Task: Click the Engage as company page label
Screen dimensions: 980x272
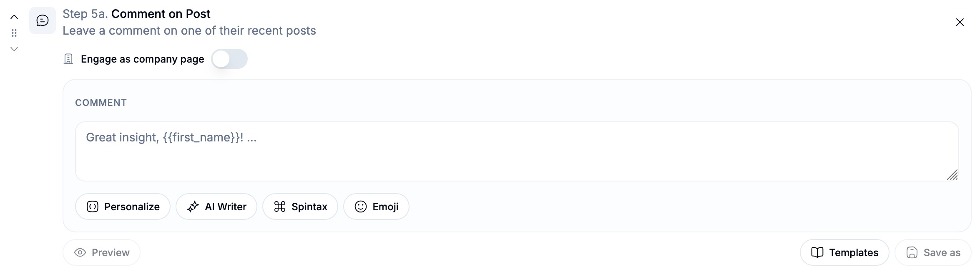Action: tap(143, 59)
